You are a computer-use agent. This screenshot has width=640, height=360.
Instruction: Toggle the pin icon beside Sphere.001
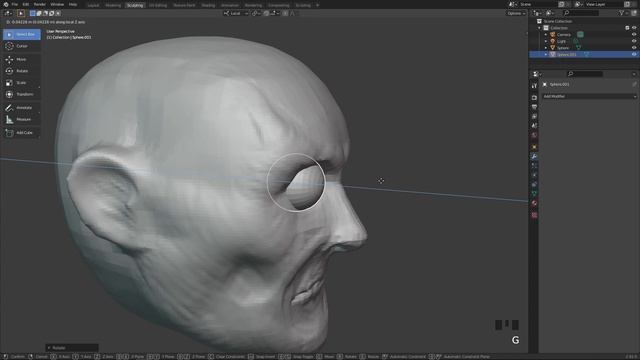(634, 84)
